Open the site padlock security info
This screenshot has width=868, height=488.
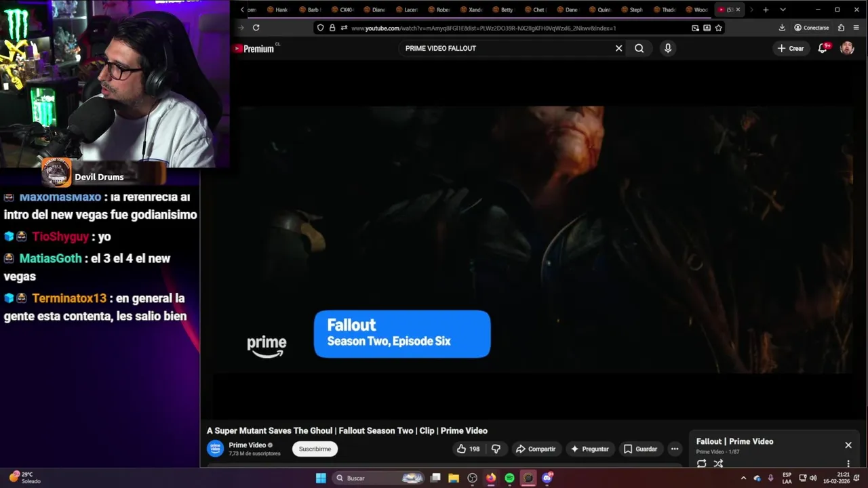[x=332, y=28]
